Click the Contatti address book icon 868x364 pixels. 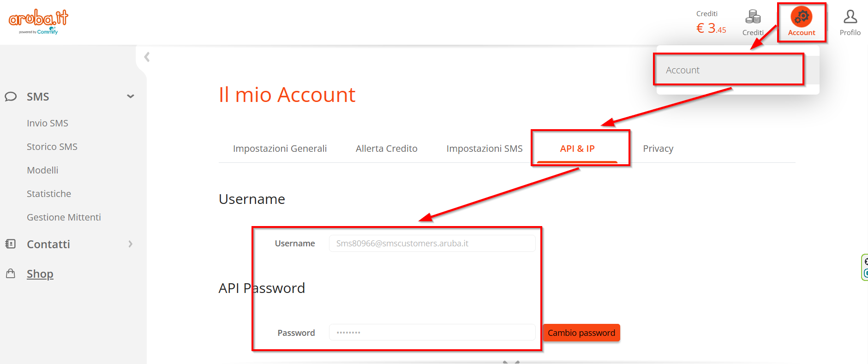(x=11, y=244)
